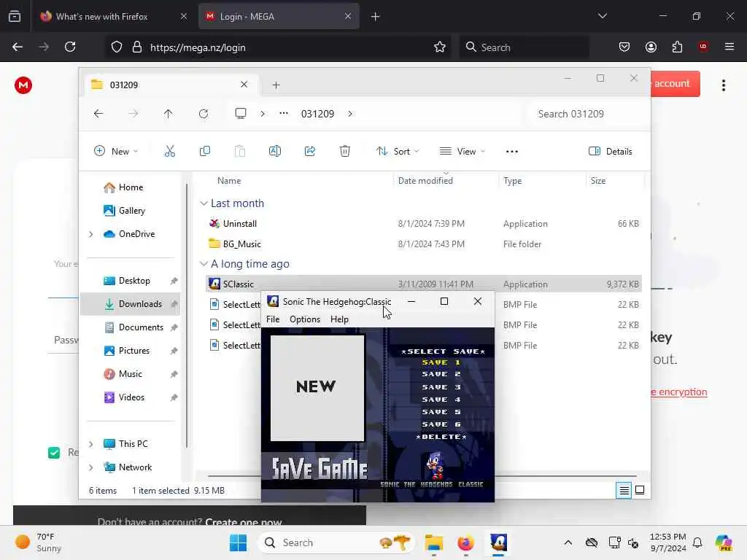Viewport: 747px width, 560px height.
Task: Refresh the 031209 folder view
Action: point(204,114)
